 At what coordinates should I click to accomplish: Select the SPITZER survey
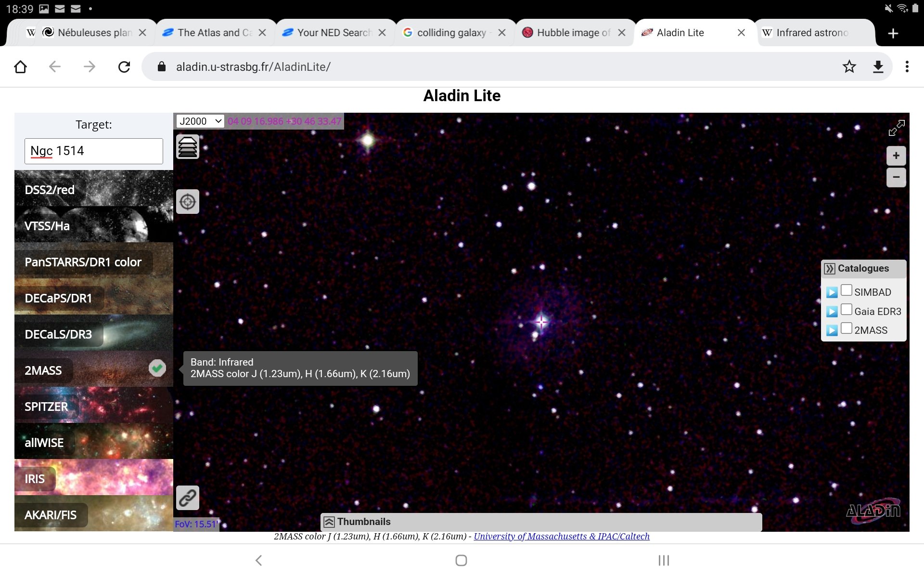click(94, 405)
